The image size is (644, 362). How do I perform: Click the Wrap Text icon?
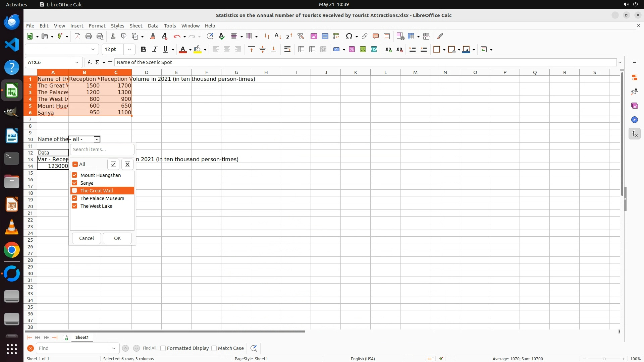(x=287, y=50)
